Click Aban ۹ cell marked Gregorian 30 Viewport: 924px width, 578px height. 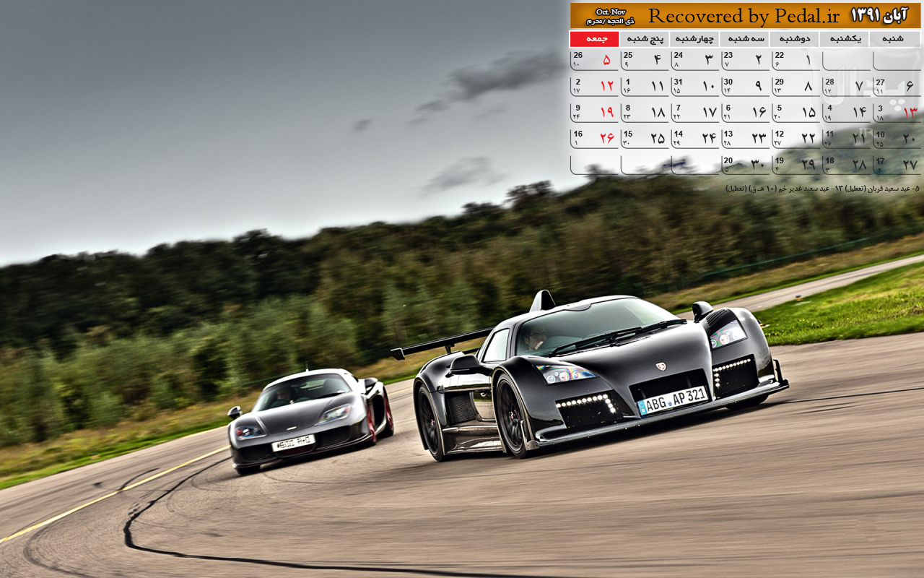[744, 86]
